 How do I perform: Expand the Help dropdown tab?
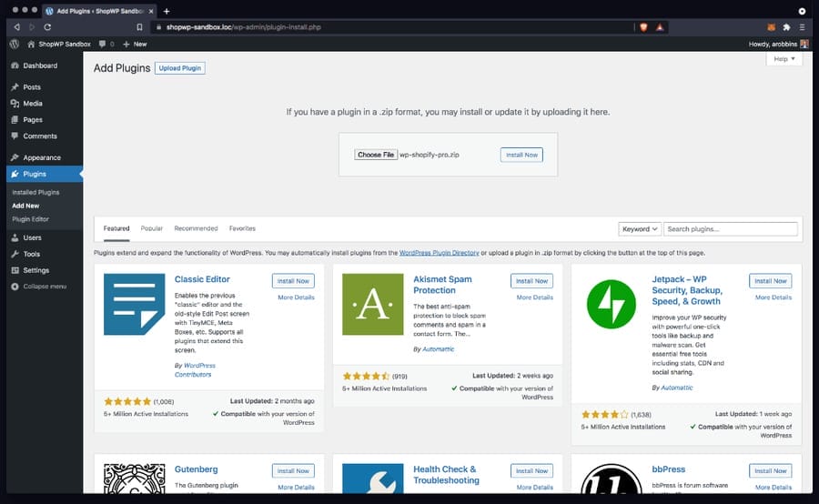(784, 59)
